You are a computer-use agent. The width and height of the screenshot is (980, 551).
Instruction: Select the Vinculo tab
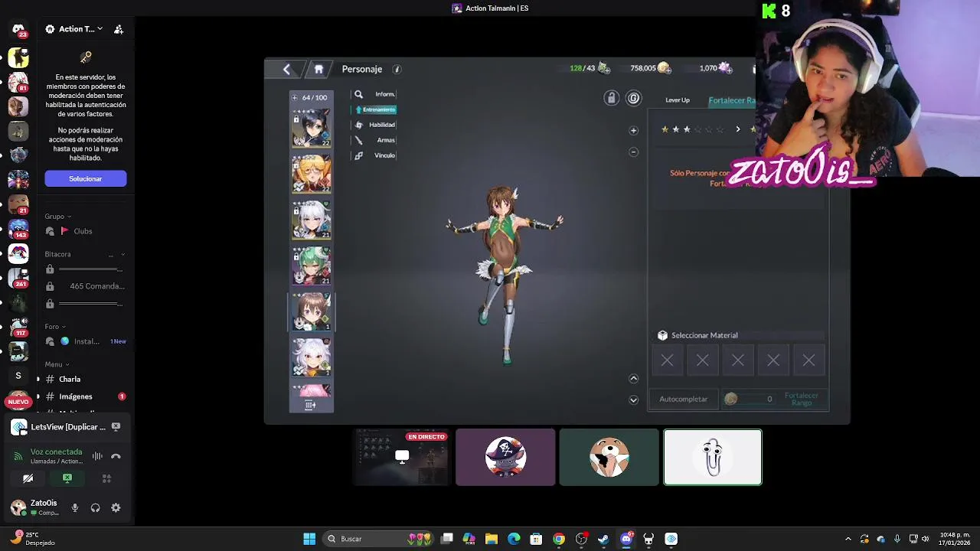pos(374,155)
